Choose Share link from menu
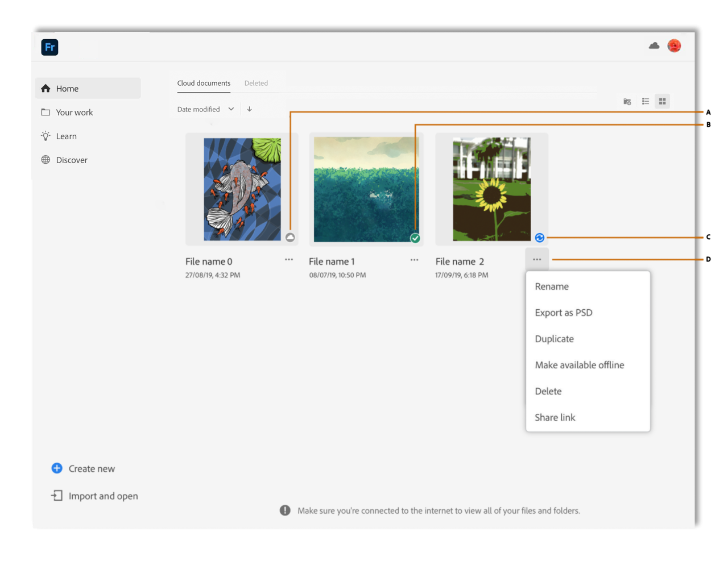 pyautogui.click(x=555, y=417)
